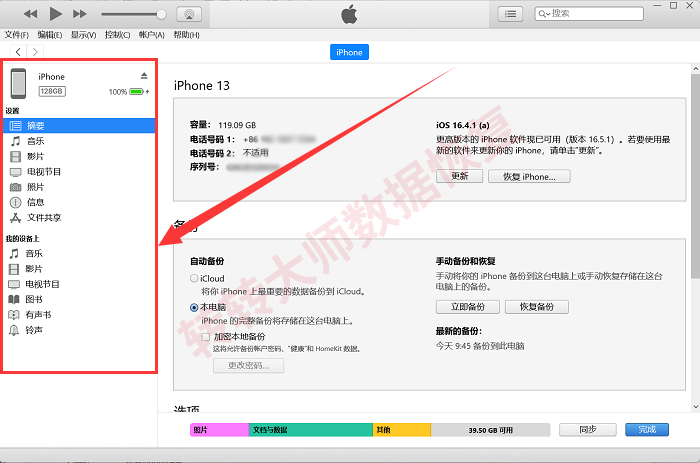The image size is (700, 463).
Task: Click the 更改密码... button
Action: [x=248, y=366]
